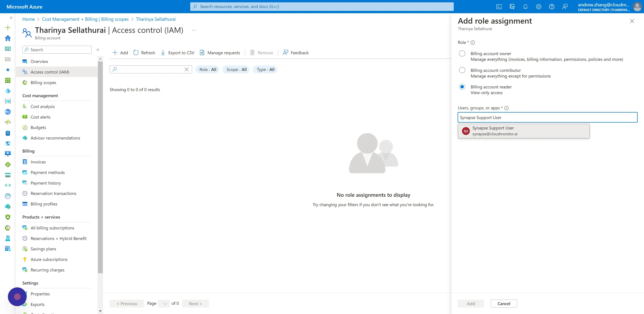Open All services list icon
644x314 pixels.
[8, 59]
